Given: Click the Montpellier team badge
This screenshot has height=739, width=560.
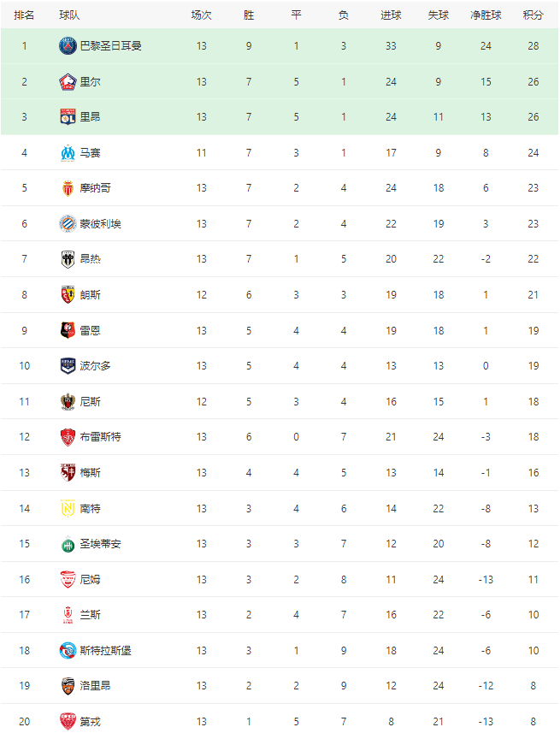Looking at the screenshot, I should [x=68, y=223].
